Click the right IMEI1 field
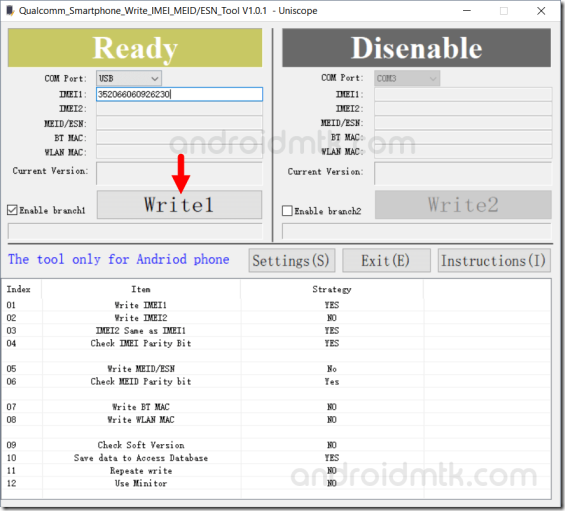Screen dimensions: 565x511 tap(463, 94)
